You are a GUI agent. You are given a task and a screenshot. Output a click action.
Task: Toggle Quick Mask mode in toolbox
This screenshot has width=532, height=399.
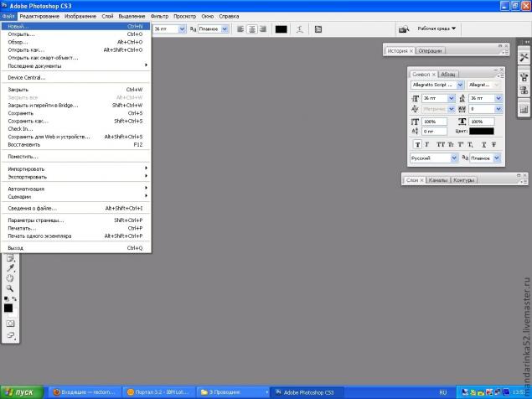[11, 324]
